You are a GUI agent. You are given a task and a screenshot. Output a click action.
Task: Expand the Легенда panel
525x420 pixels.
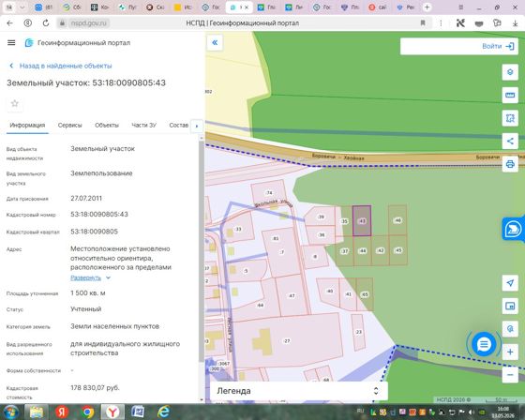coord(299,391)
